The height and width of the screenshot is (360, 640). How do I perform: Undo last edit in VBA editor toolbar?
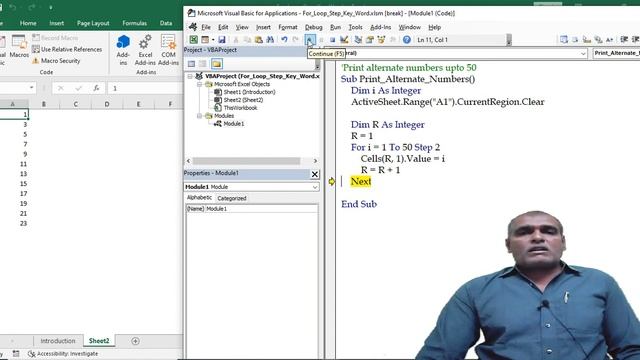click(284, 40)
